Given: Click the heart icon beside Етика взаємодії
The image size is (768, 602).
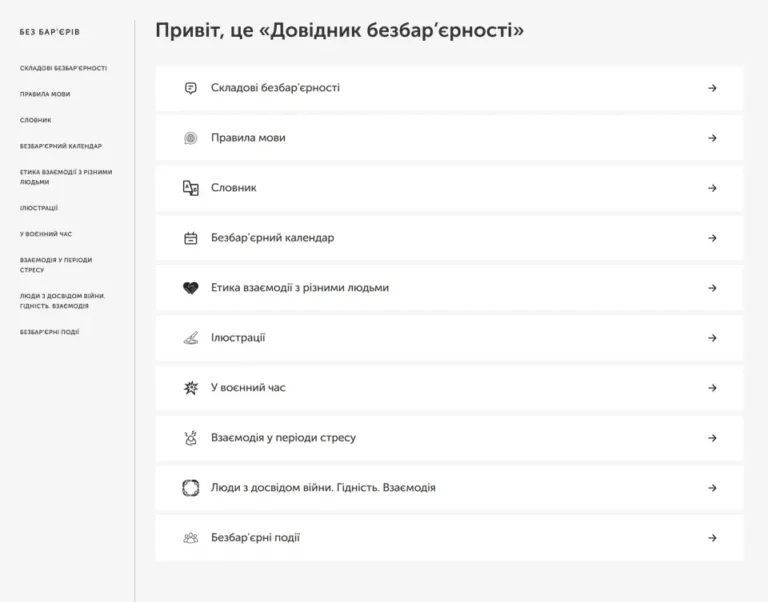Looking at the screenshot, I should click(191, 288).
